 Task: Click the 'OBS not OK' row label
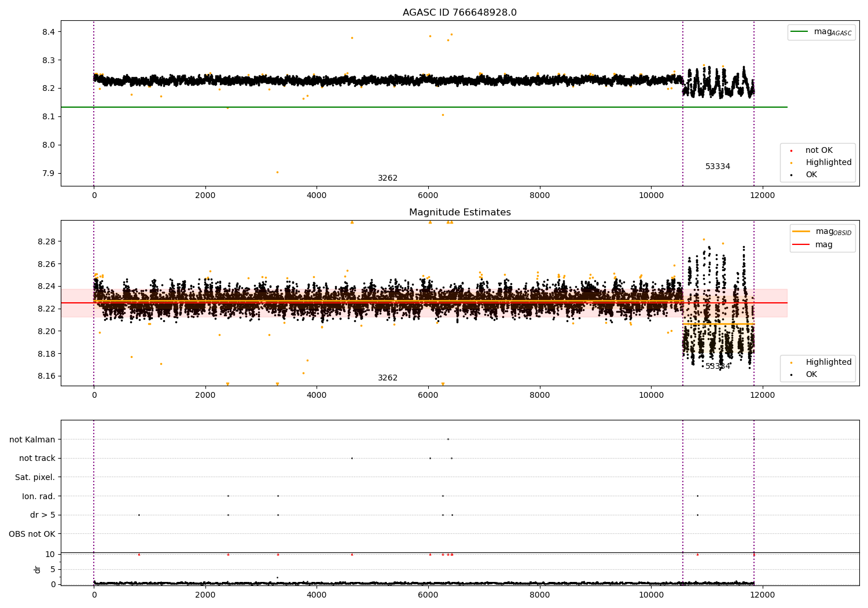(32, 534)
